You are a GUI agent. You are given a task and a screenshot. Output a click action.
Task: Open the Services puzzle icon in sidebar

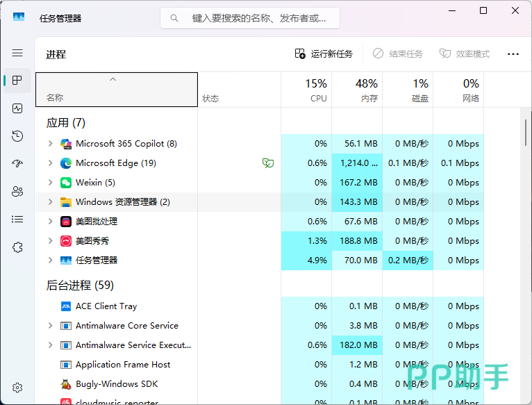[17, 247]
